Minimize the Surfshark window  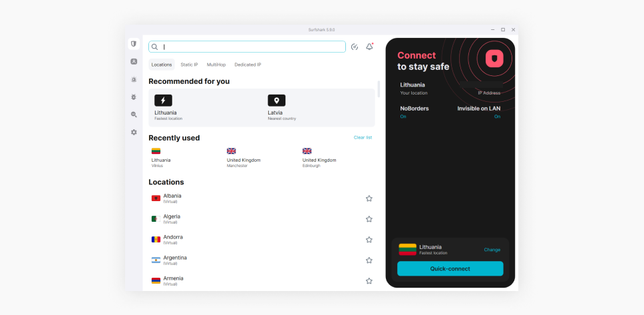[x=493, y=29]
